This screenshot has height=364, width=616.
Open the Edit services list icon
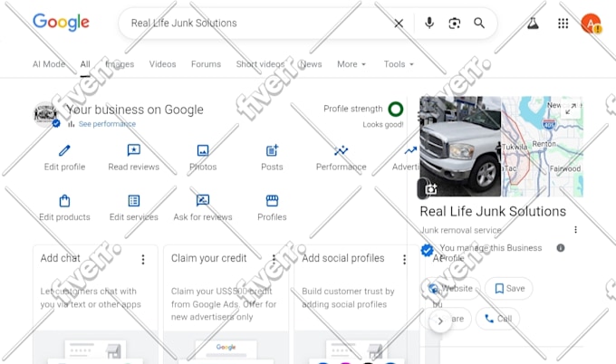[x=133, y=201]
